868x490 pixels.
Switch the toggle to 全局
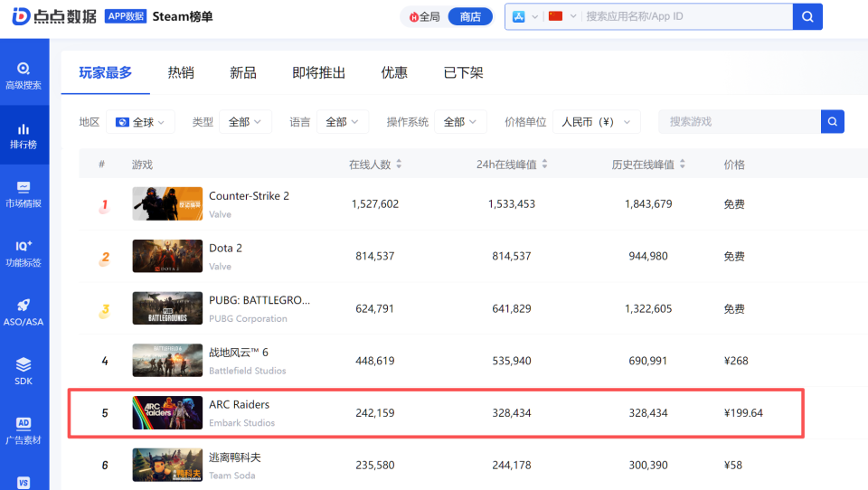(x=424, y=16)
